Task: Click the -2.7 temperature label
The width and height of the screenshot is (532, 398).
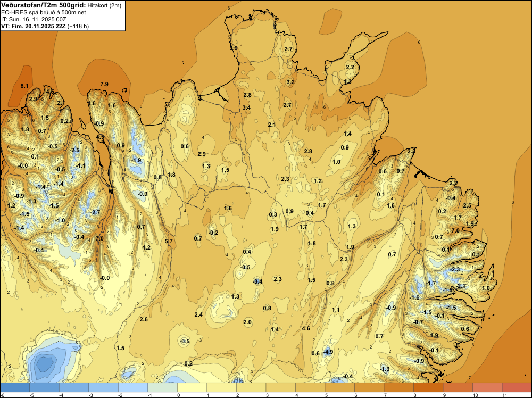Action: (x=95, y=212)
